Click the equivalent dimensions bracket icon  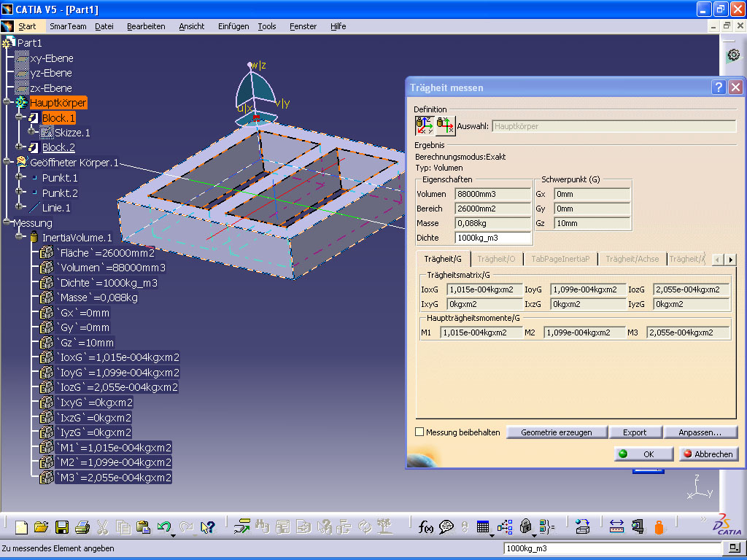[x=546, y=526]
